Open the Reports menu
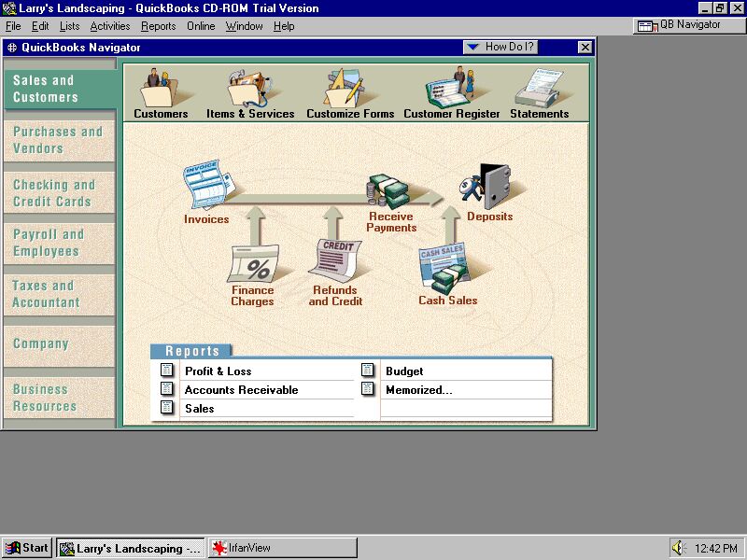 tap(158, 26)
